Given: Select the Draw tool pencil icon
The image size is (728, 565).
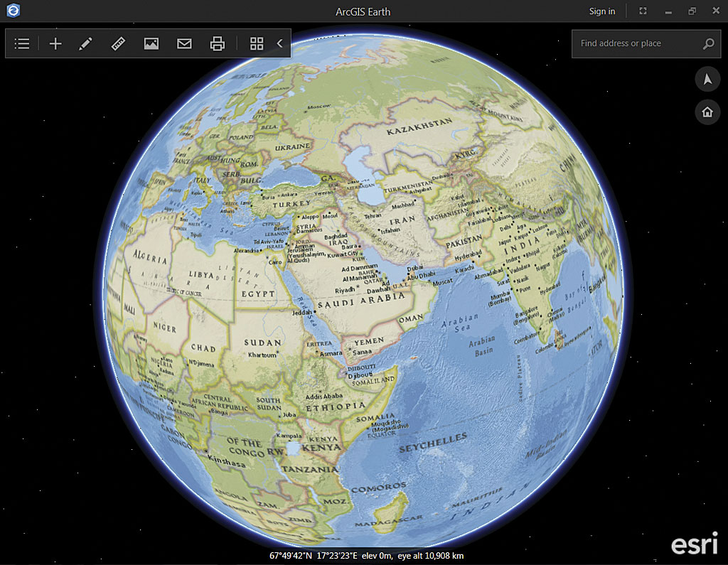Looking at the screenshot, I should (85, 43).
